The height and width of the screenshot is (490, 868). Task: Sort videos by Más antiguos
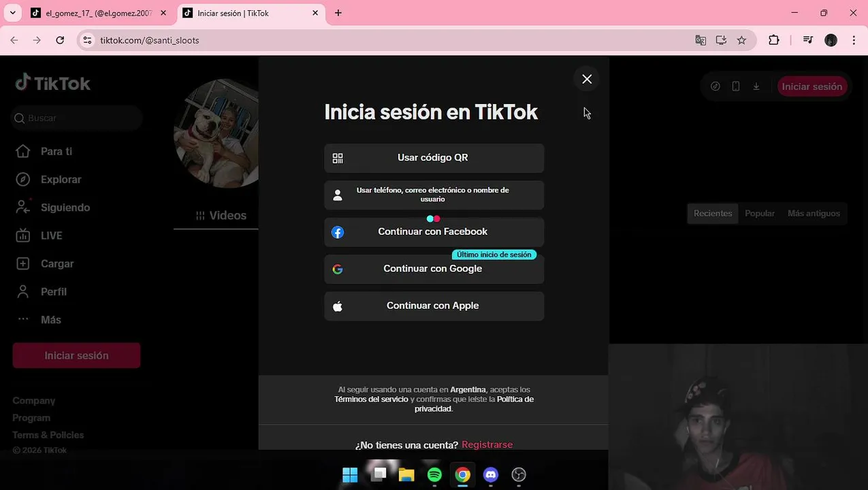click(814, 214)
